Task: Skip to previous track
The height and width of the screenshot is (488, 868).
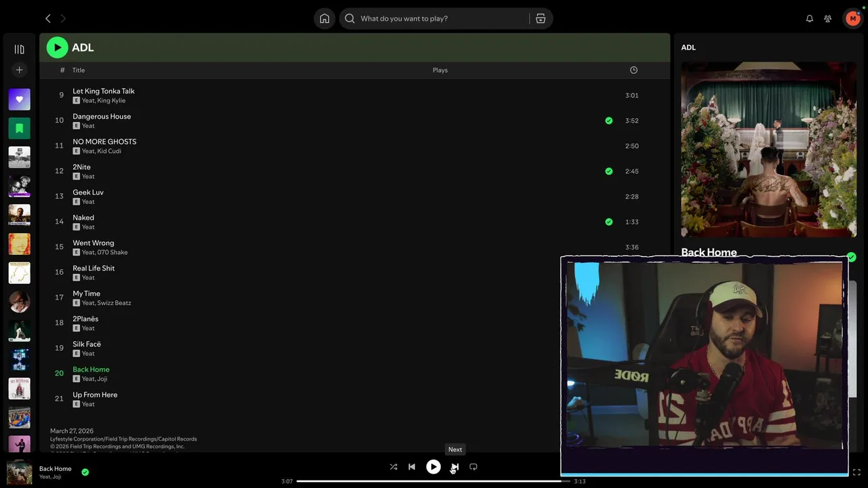Action: pos(412,466)
